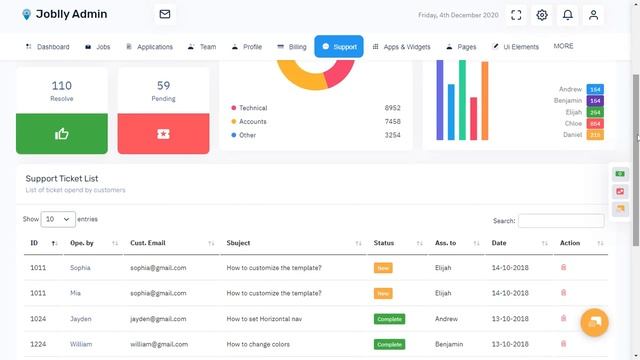Delete ticket 1024 from Jayden
640x360 pixels.
(x=563, y=318)
